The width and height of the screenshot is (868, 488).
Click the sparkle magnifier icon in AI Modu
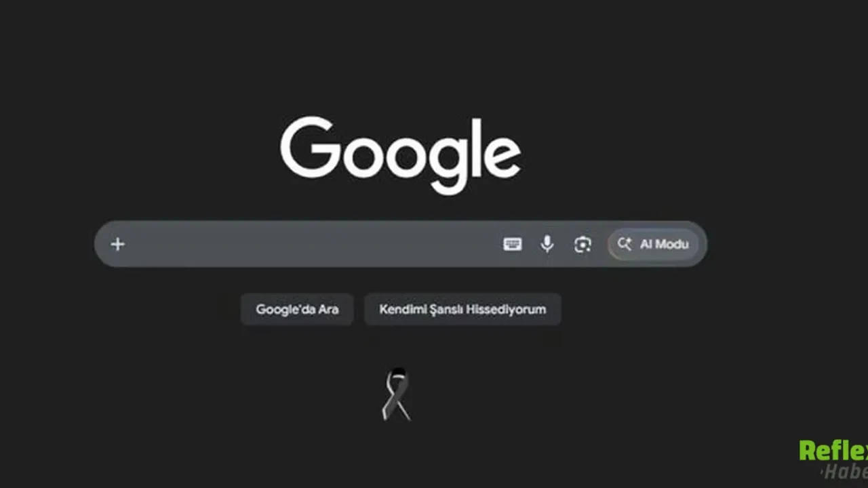tap(625, 244)
